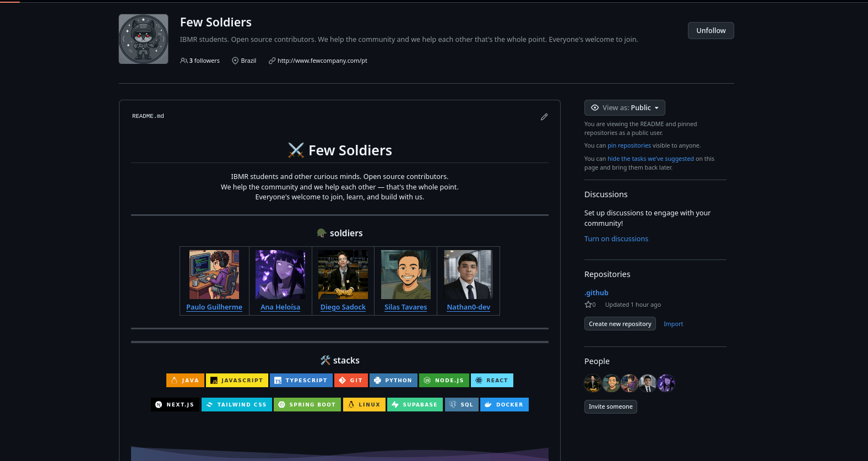Select the Spring Boot stack badge
868x461 pixels.
(307, 404)
